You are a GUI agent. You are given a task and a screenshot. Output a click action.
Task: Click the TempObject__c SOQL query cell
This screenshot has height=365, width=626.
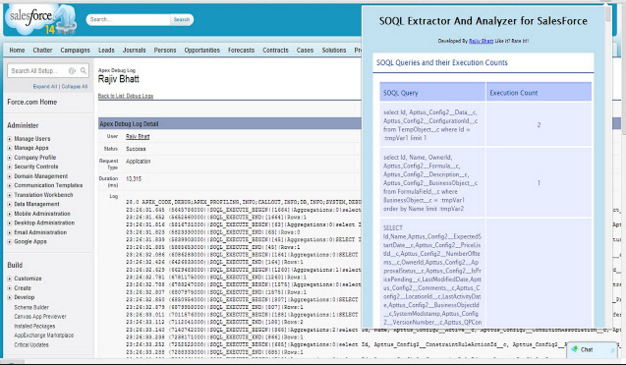[432, 125]
